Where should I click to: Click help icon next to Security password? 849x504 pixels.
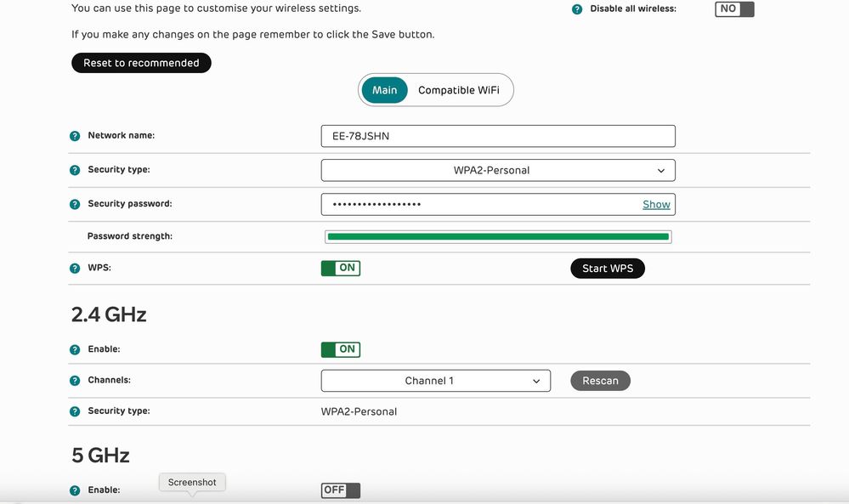click(75, 205)
